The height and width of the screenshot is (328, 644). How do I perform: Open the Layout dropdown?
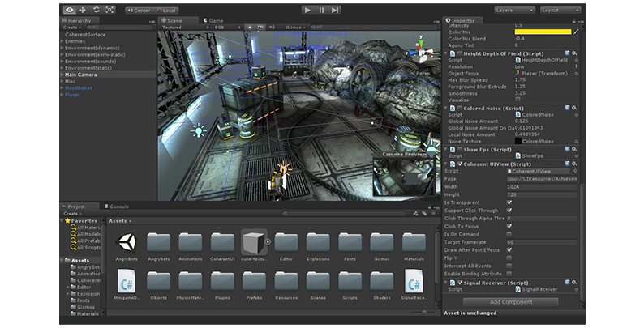pos(560,10)
